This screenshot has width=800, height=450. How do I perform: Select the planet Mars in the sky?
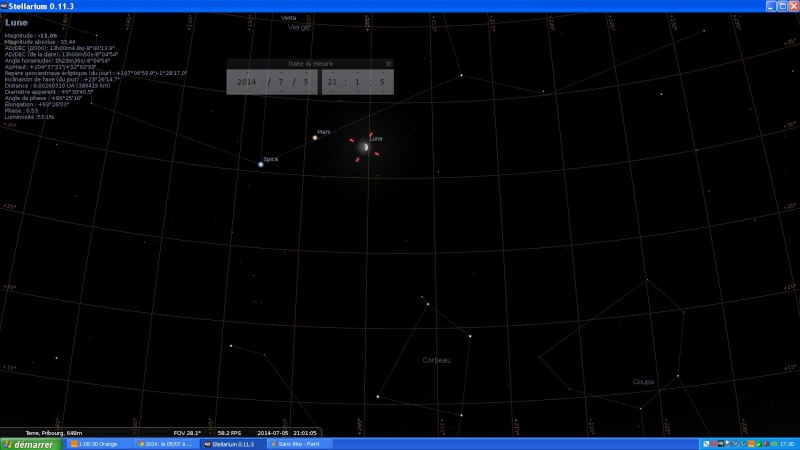315,138
